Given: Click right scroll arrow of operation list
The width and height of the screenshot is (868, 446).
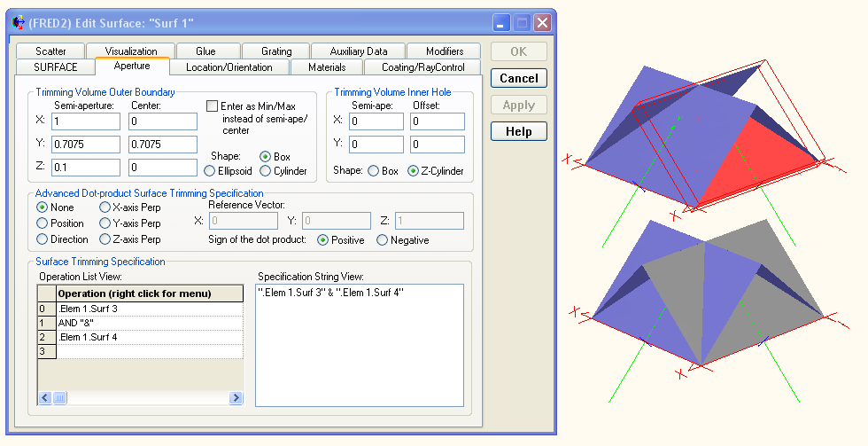Looking at the screenshot, I should point(236,398).
